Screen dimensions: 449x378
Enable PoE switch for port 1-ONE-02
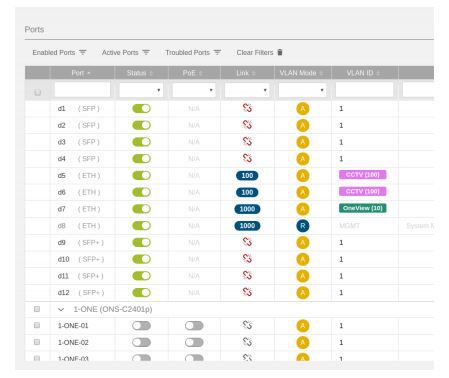(x=194, y=342)
